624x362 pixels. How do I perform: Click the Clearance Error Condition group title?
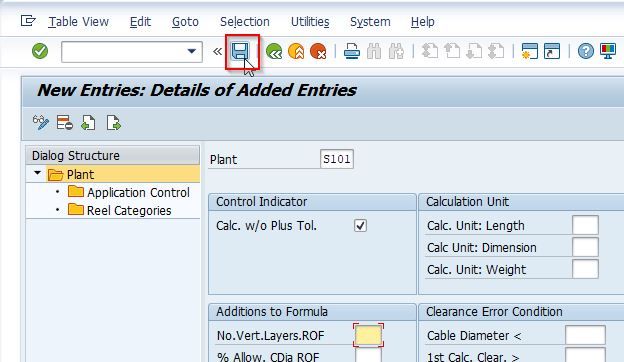pyautogui.click(x=494, y=311)
